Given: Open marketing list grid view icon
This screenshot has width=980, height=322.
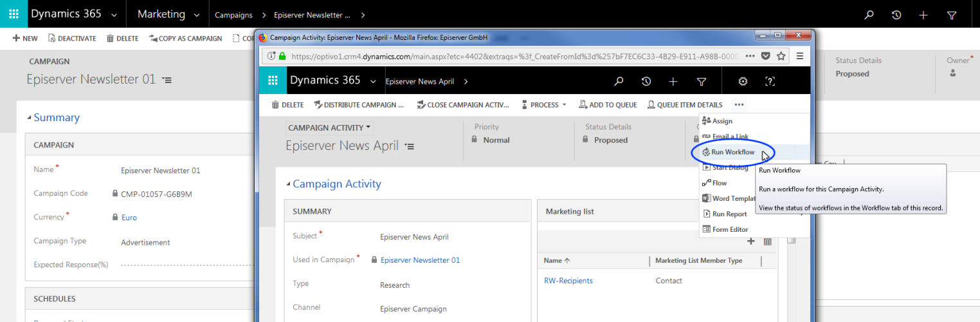Looking at the screenshot, I should [x=767, y=241].
